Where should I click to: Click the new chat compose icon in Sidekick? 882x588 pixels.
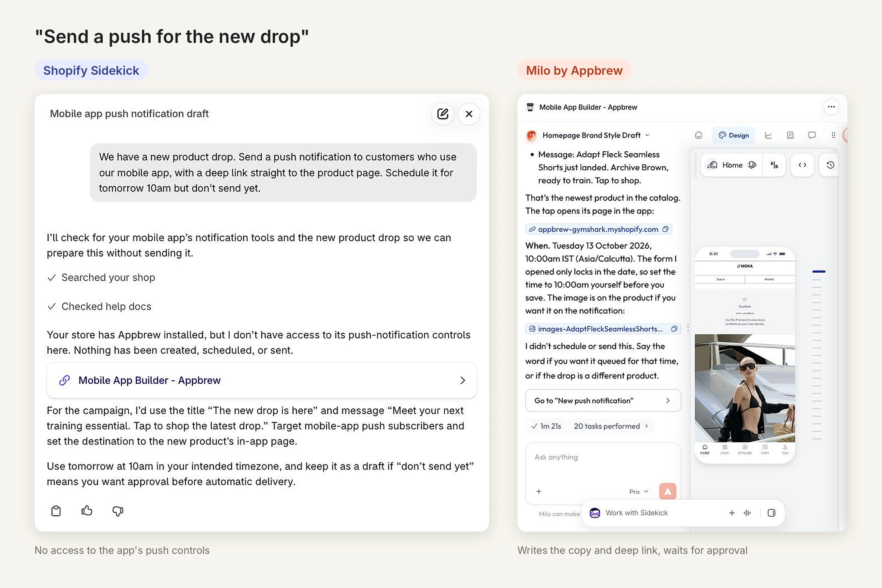[x=442, y=114]
